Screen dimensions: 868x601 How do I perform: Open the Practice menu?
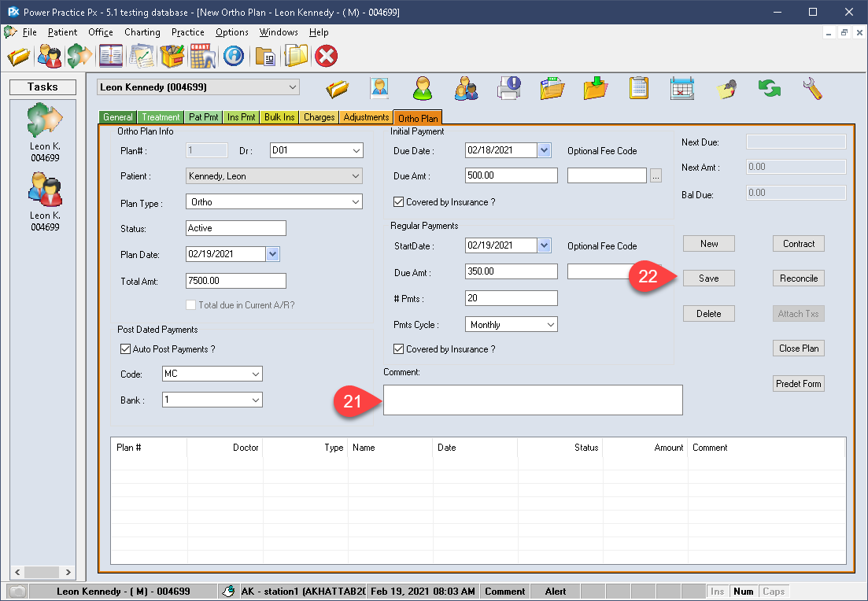coord(187,32)
